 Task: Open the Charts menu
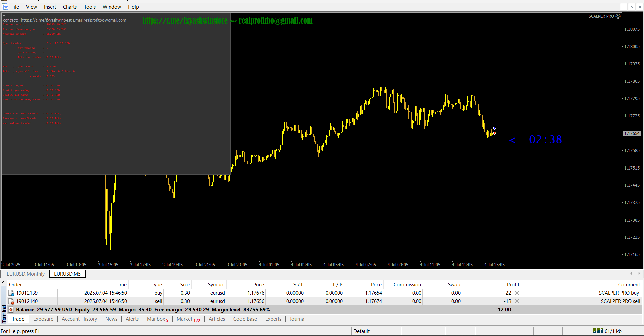point(70,7)
